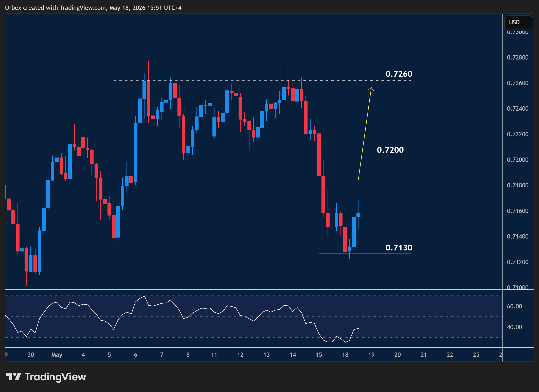This screenshot has height=392, width=539.
Task: Click date 12 on time axis
Action: pyautogui.click(x=240, y=355)
